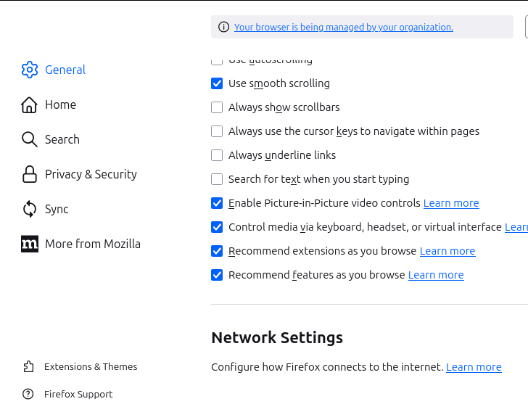Image resolution: width=528 pixels, height=420 pixels.
Task: Switch to the Search settings section
Action: 62,139
